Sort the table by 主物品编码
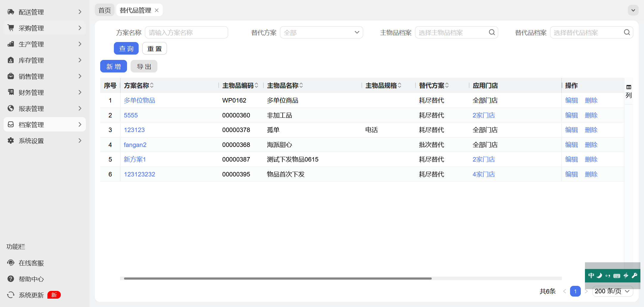The image size is (644, 307). click(x=256, y=86)
